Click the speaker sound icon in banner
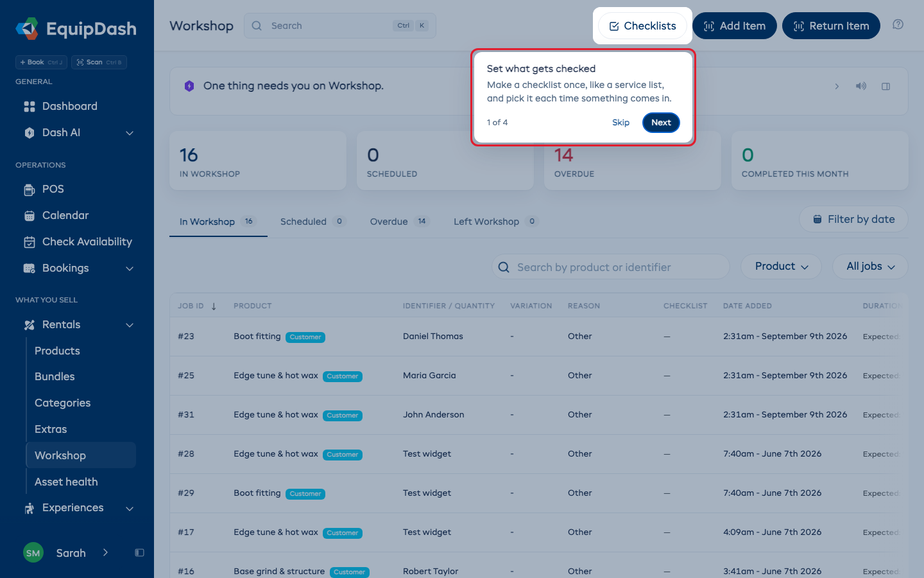The image size is (924, 578). (x=861, y=86)
